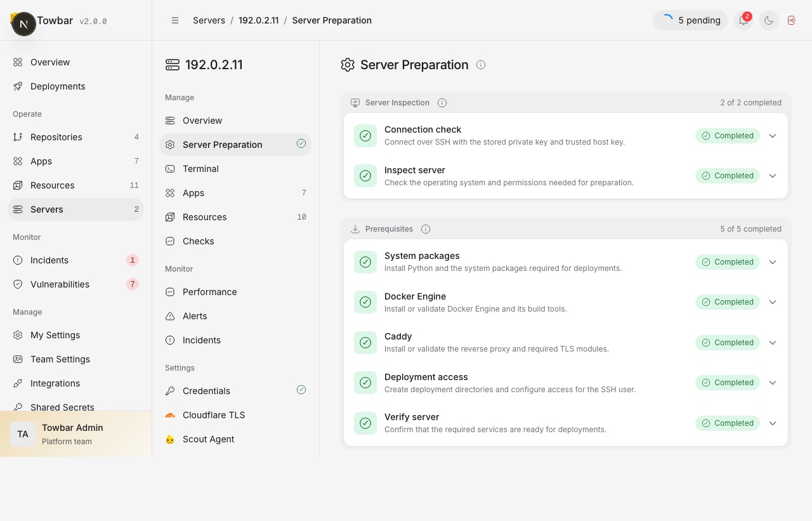Image resolution: width=812 pixels, height=521 pixels.
Task: Open Scout Agent settings
Action: point(235,439)
